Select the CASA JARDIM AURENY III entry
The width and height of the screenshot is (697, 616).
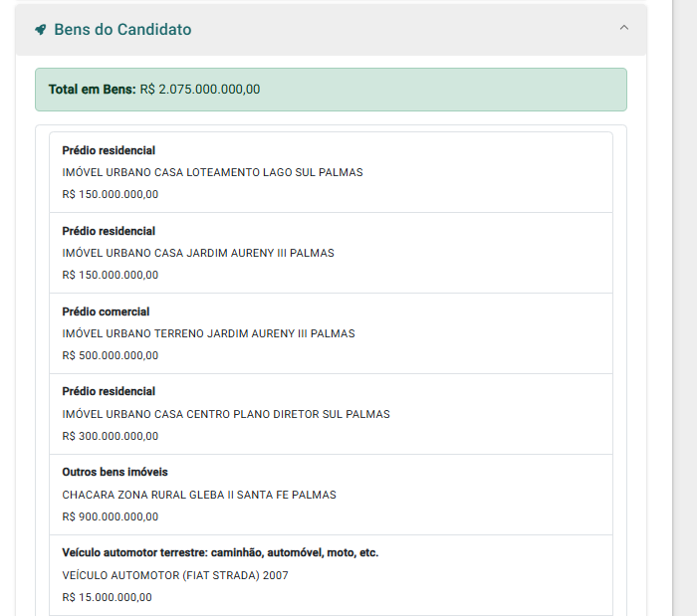tap(331, 253)
